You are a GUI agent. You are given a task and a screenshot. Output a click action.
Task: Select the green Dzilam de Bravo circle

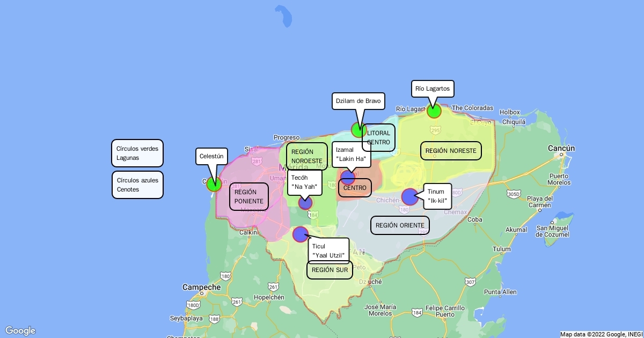[358, 130]
